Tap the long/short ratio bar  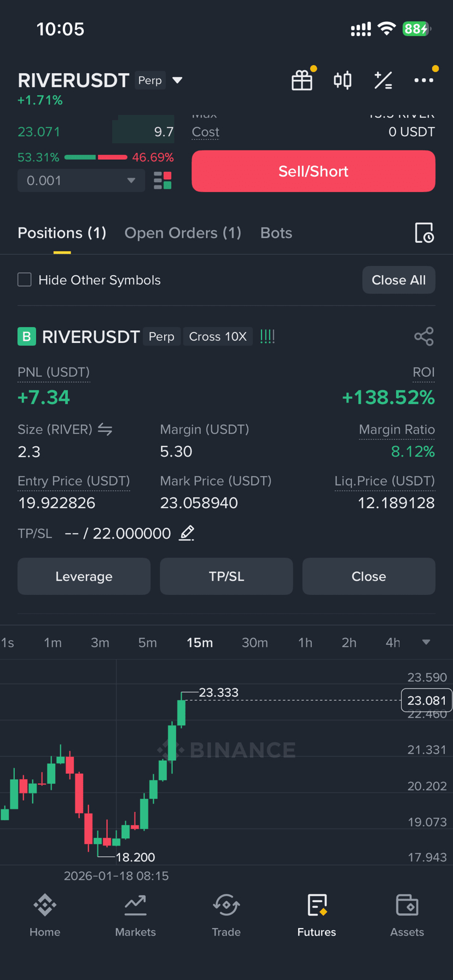point(96,157)
